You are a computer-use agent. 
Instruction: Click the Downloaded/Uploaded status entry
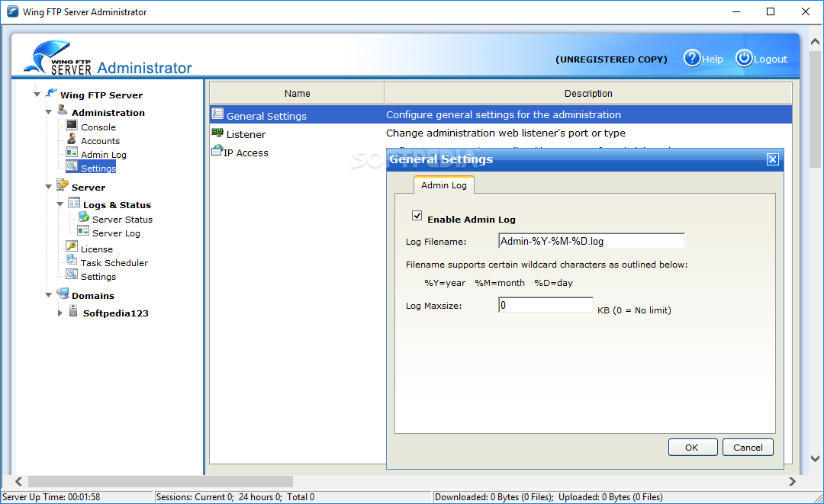click(549, 496)
